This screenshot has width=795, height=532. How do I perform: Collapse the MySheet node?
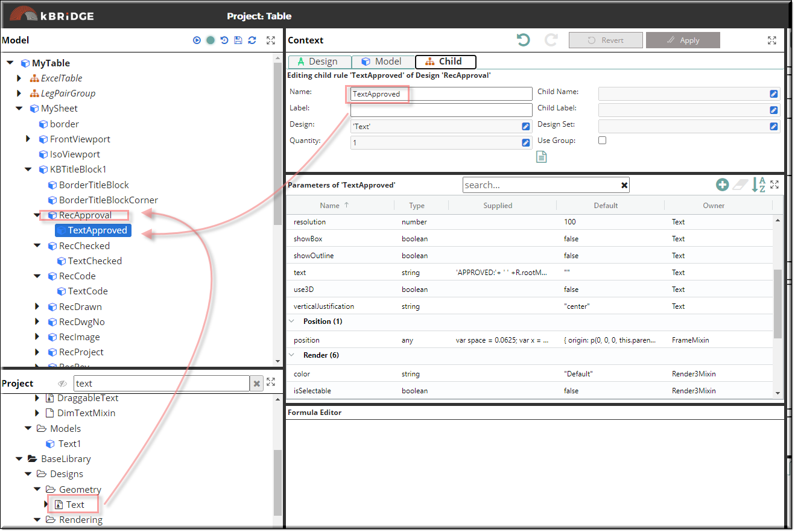point(19,109)
